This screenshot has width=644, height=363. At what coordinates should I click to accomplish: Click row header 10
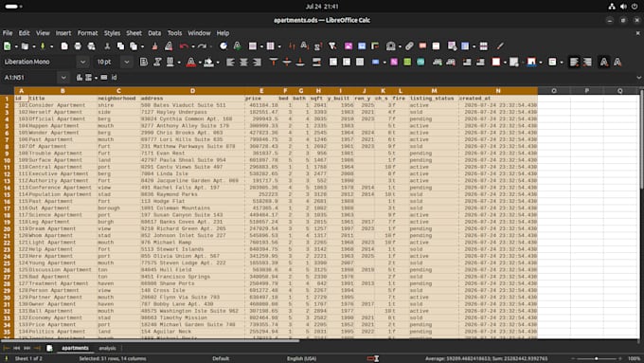[x=7, y=160]
